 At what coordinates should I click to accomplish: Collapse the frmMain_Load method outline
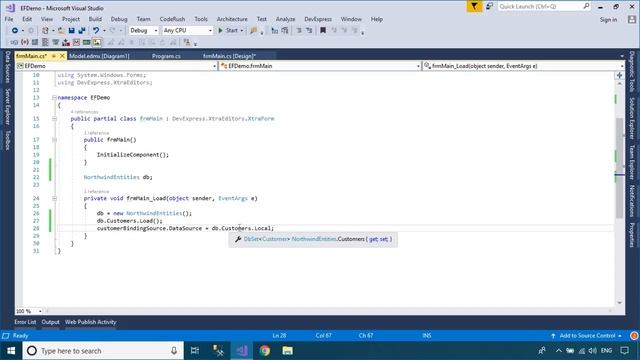coord(54,198)
